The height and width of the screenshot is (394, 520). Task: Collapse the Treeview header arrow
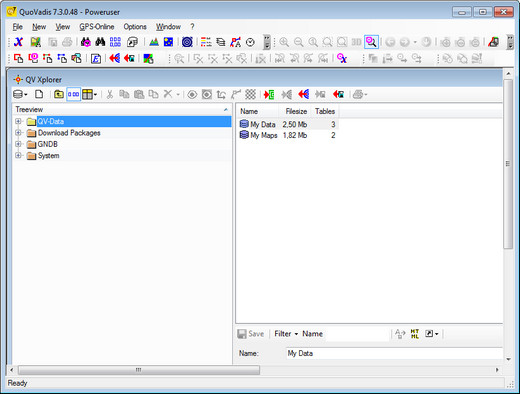click(x=226, y=110)
